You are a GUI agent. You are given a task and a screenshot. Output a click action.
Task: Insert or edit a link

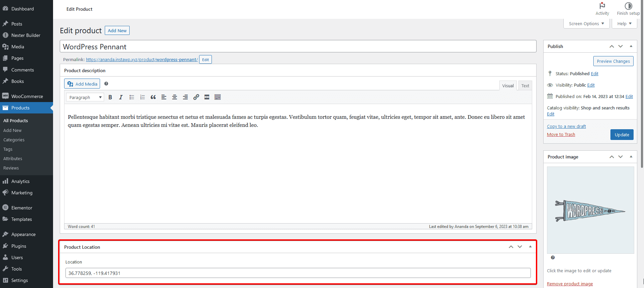pyautogui.click(x=196, y=97)
